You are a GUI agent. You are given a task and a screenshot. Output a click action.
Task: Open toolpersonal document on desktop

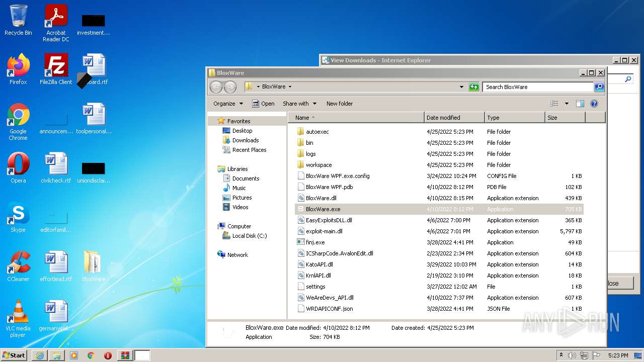[x=94, y=119]
